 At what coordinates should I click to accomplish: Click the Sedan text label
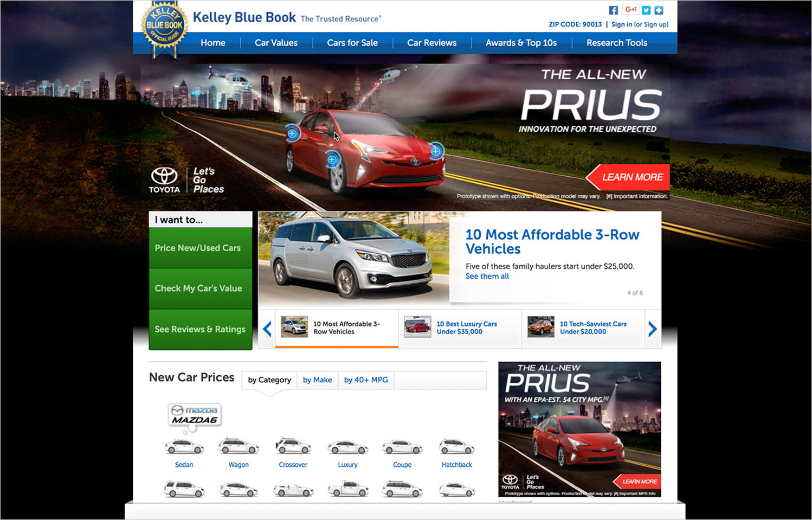coord(184,465)
